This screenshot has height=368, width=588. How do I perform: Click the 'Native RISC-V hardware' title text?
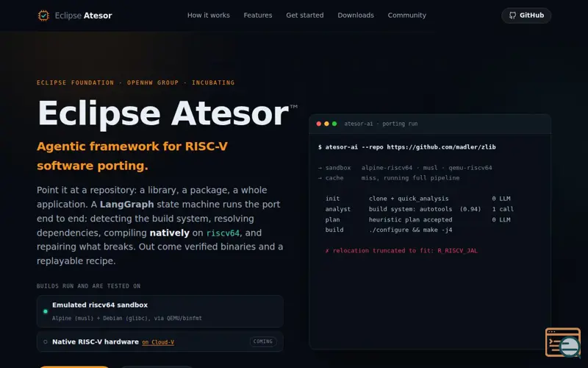pos(96,342)
